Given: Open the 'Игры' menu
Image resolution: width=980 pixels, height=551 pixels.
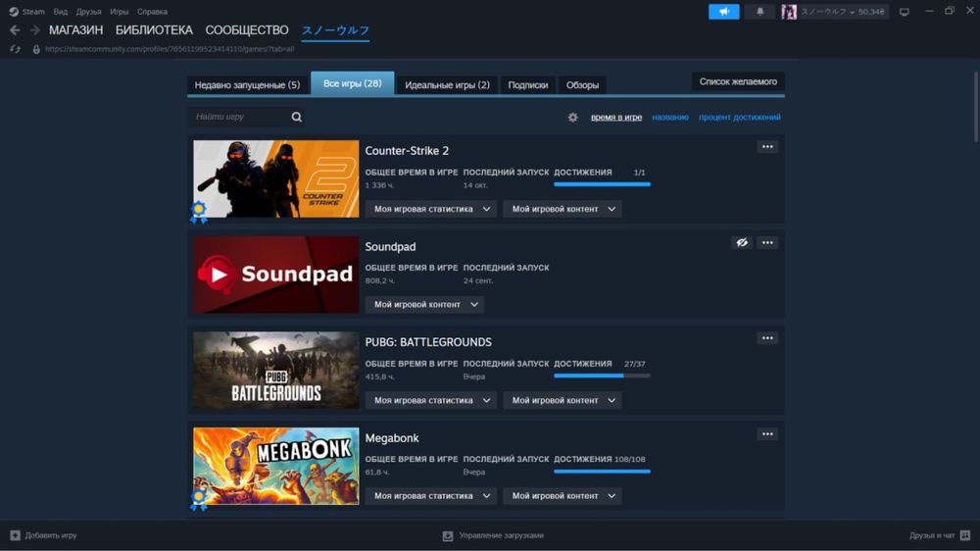Looking at the screenshot, I should [x=120, y=11].
